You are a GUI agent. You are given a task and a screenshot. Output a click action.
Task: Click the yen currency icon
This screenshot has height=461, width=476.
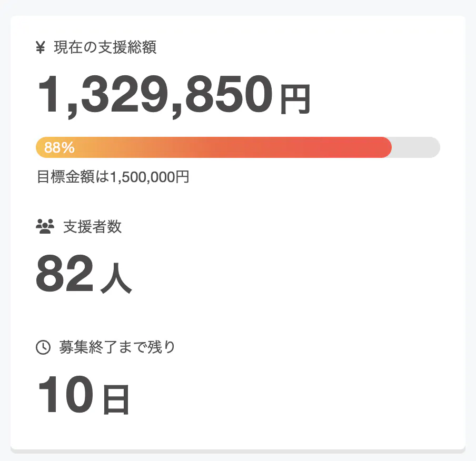pyautogui.click(x=41, y=48)
